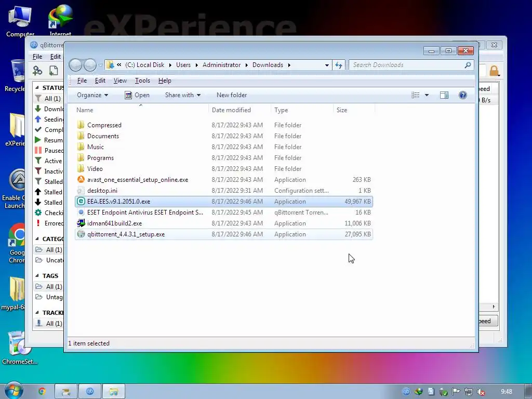The height and width of the screenshot is (399, 532).
Task: Click the EEA.EES.v9.1.2051.0.exe ESET icon
Action: (x=81, y=201)
